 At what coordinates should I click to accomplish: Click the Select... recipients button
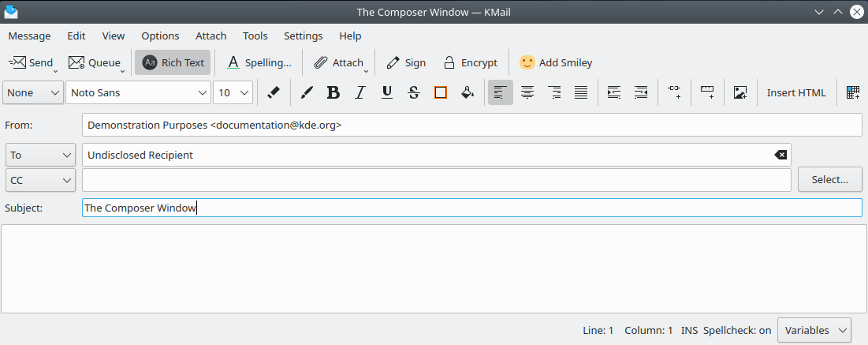[x=829, y=179]
